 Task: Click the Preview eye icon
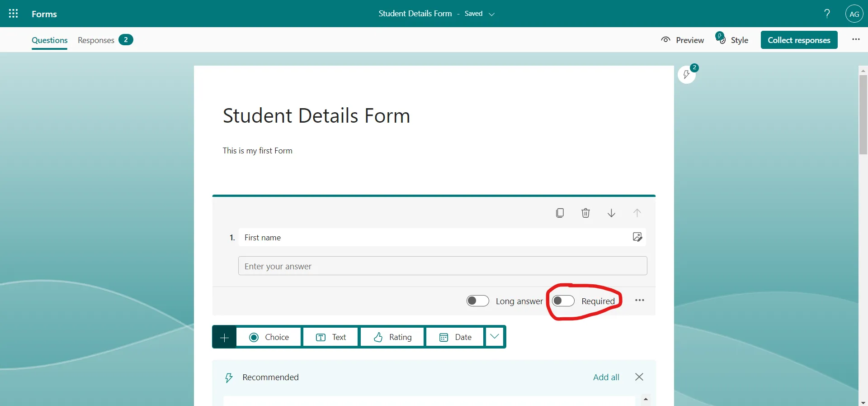click(665, 40)
